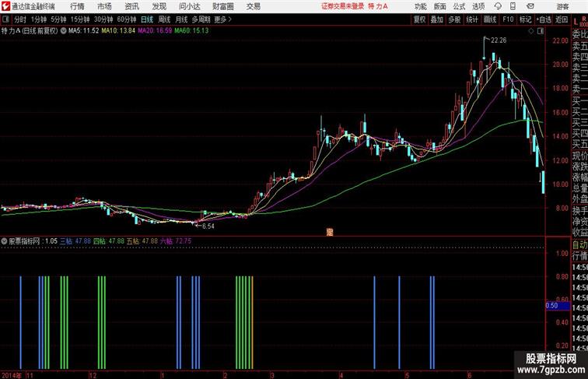This screenshot has height=379, width=588.
Task: Open the 公式 menu
Action: click(459, 6)
